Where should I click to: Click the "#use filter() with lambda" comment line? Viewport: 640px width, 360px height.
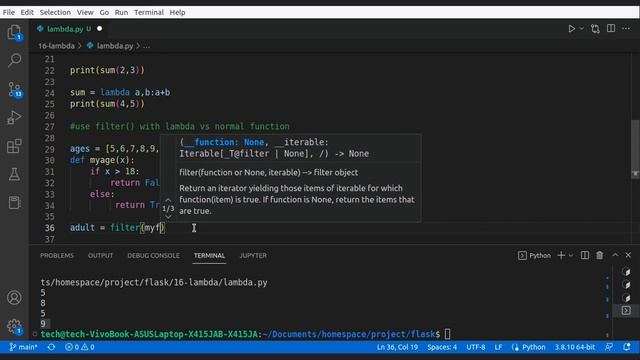(x=180, y=127)
